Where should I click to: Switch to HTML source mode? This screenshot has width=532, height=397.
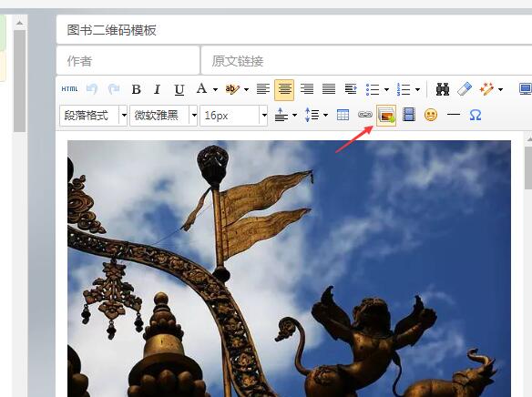coord(69,89)
